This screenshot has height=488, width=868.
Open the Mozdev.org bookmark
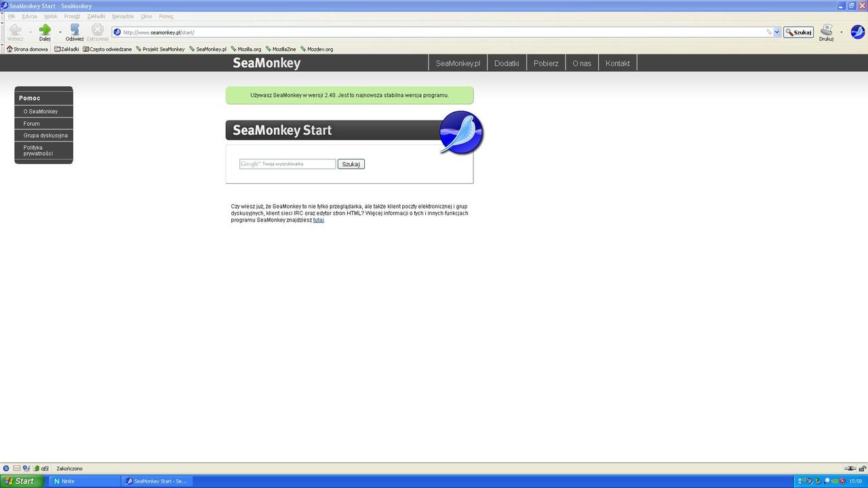(317, 49)
